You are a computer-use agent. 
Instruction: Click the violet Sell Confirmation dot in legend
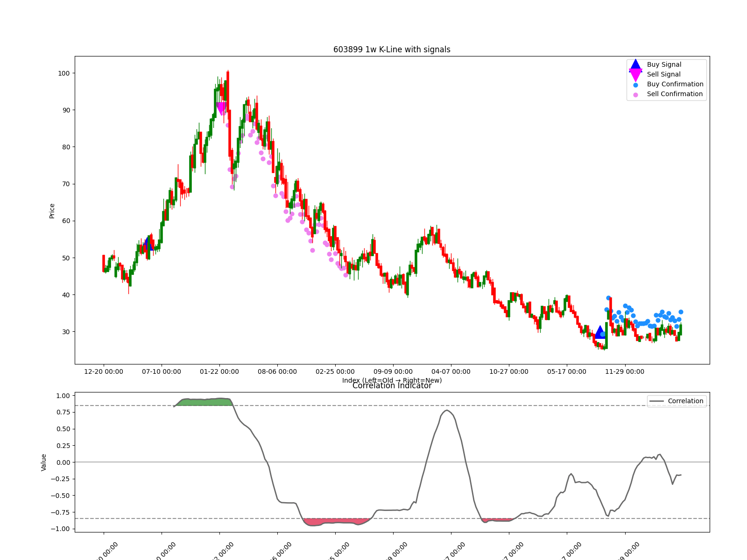pyautogui.click(x=635, y=95)
